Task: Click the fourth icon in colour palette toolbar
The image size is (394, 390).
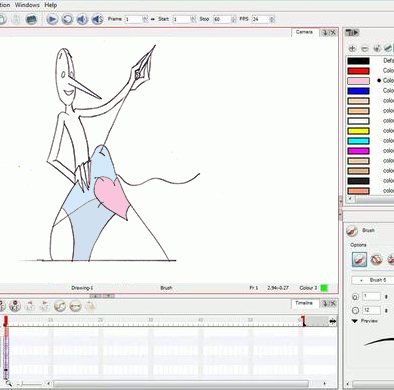Action: coord(388,49)
